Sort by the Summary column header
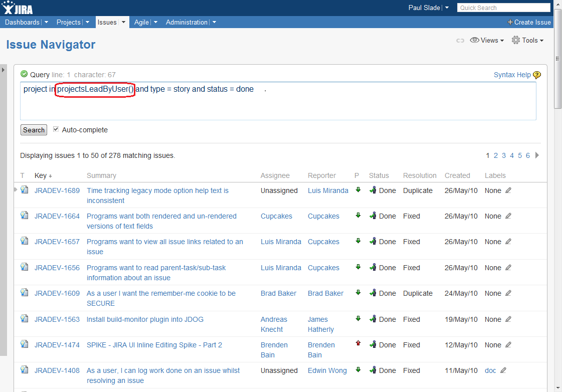 click(x=101, y=175)
